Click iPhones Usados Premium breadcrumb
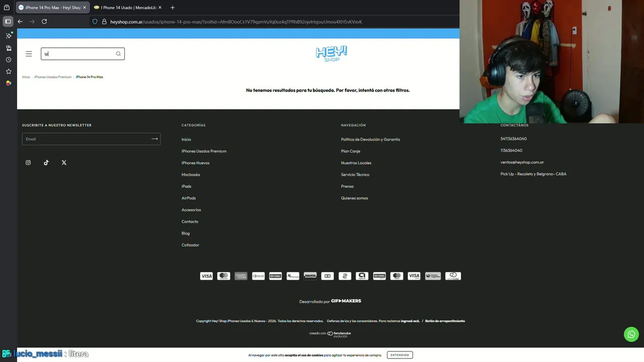 coord(53,77)
